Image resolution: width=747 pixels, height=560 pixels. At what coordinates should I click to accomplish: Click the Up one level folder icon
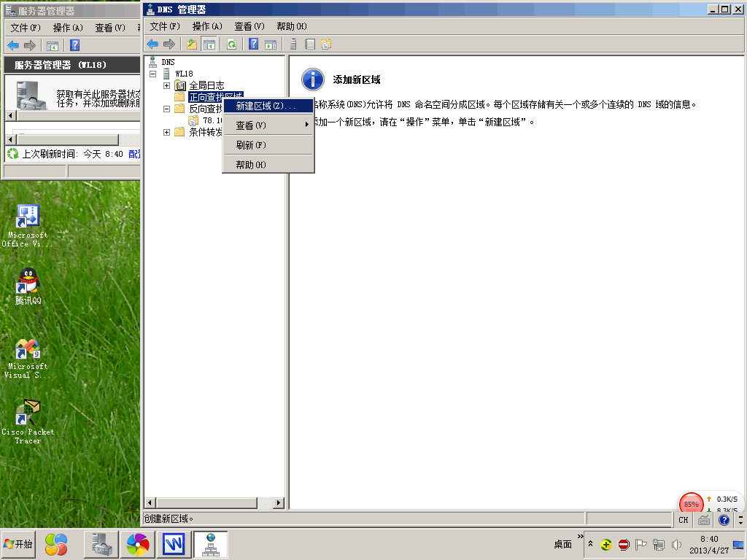(192, 44)
